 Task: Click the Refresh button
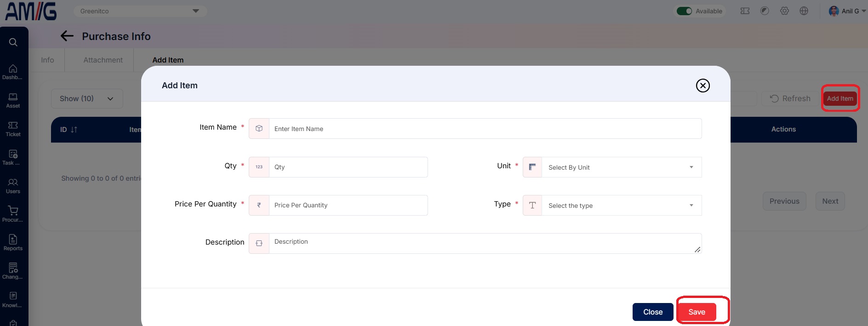pos(790,98)
